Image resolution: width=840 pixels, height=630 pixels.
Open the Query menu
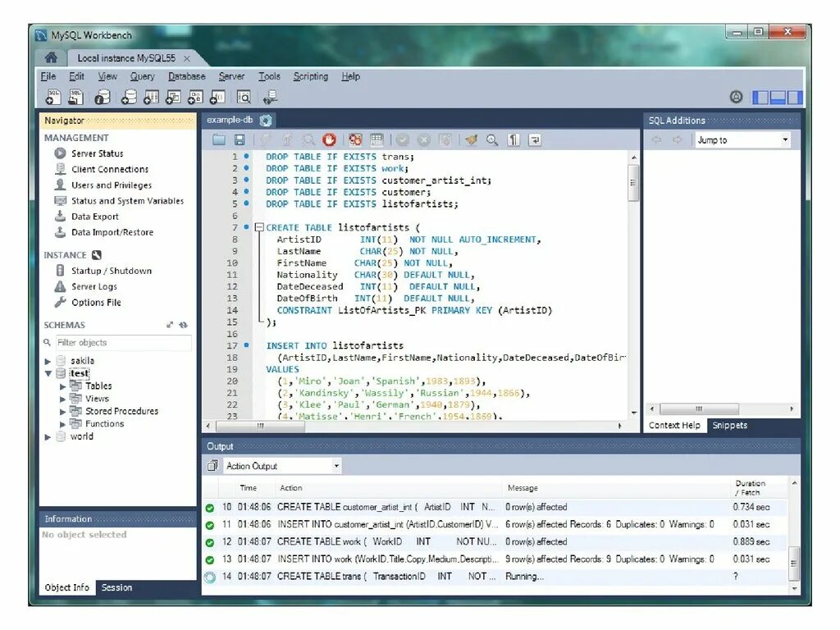tap(142, 76)
